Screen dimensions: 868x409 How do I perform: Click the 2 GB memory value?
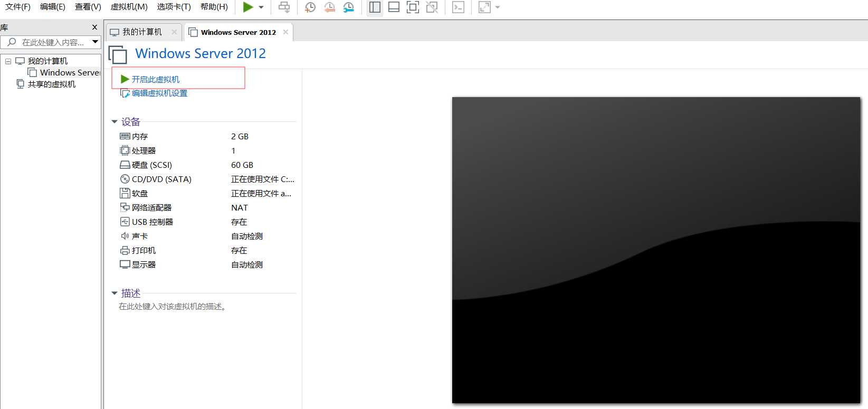240,136
